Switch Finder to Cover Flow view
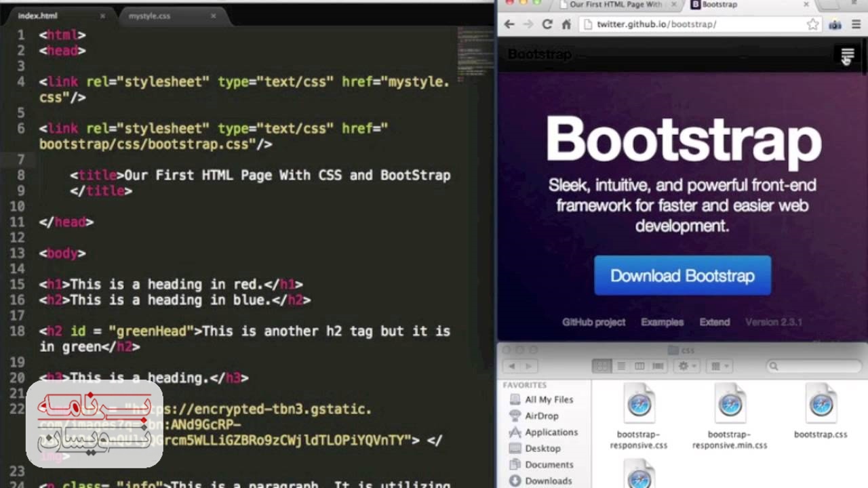The height and width of the screenshot is (488, 868). coord(657,366)
